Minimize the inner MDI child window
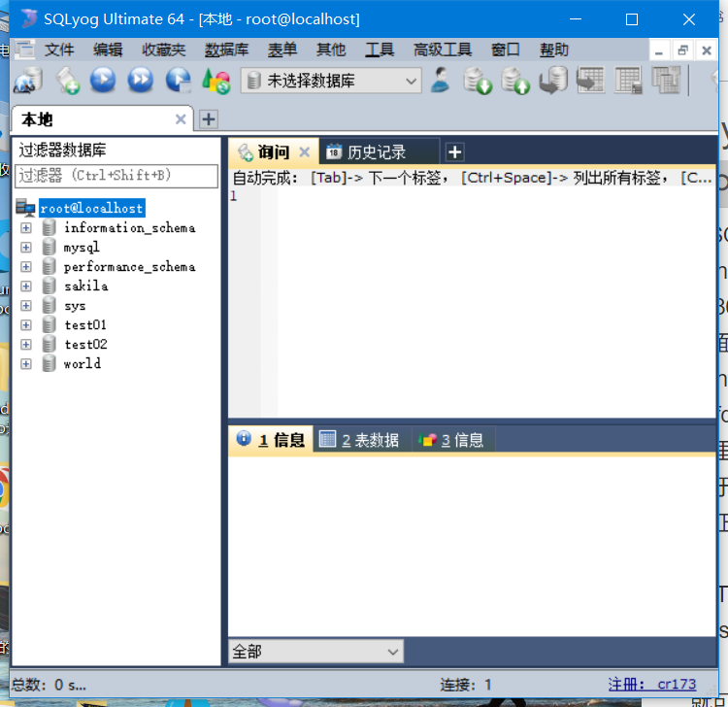Viewport: 728px width, 707px height. click(x=659, y=50)
